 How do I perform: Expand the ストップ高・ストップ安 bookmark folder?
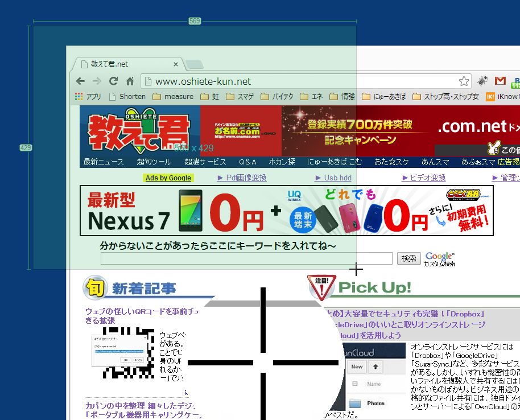click(445, 97)
